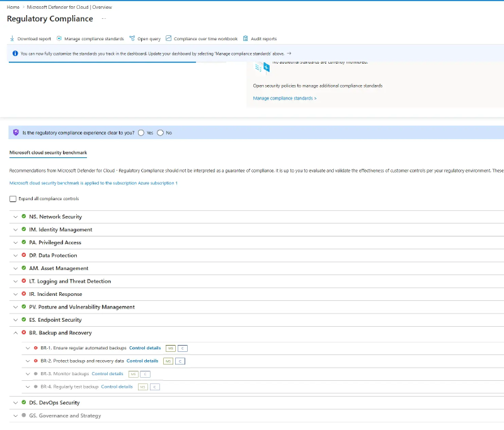Image resolution: width=504 pixels, height=430 pixels.
Task: Click the red status icon for IR. Incident Response
Action: (24, 293)
